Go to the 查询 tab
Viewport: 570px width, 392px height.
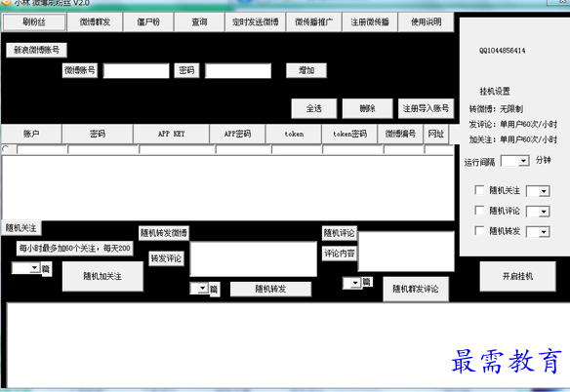pyautogui.click(x=199, y=22)
